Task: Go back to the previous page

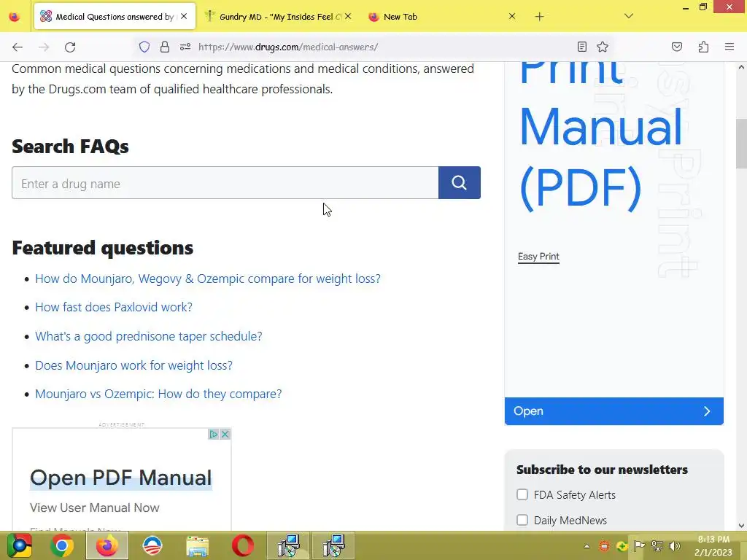Action: (x=18, y=47)
